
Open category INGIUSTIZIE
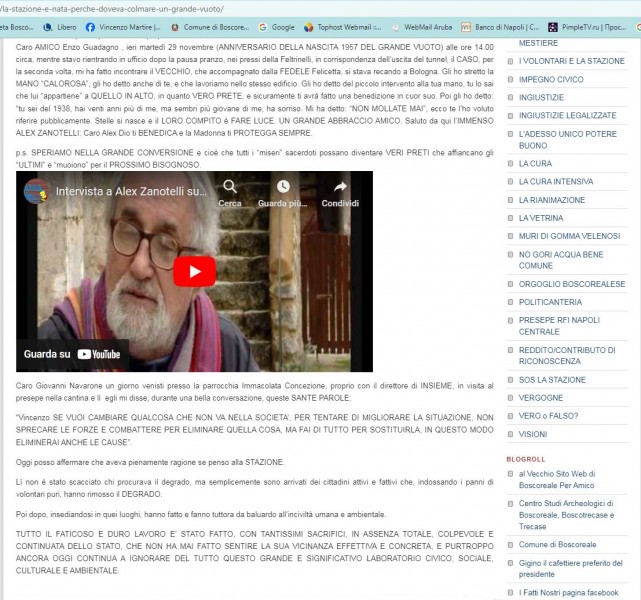(541, 97)
